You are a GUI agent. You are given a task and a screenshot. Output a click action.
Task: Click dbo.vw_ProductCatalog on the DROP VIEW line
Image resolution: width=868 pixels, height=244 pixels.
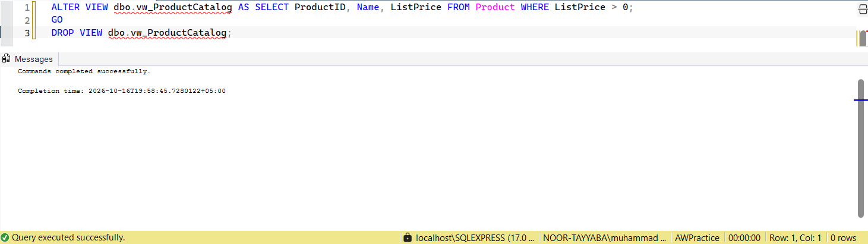(x=168, y=32)
